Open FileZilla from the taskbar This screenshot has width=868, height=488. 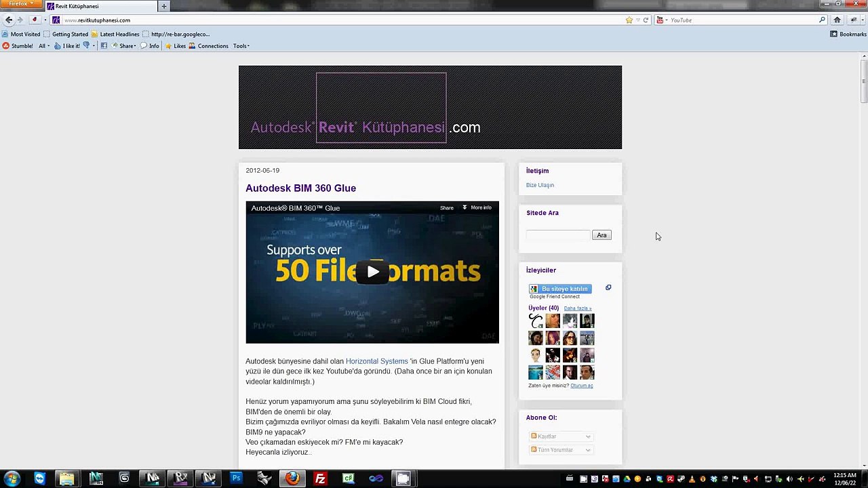tap(320, 479)
